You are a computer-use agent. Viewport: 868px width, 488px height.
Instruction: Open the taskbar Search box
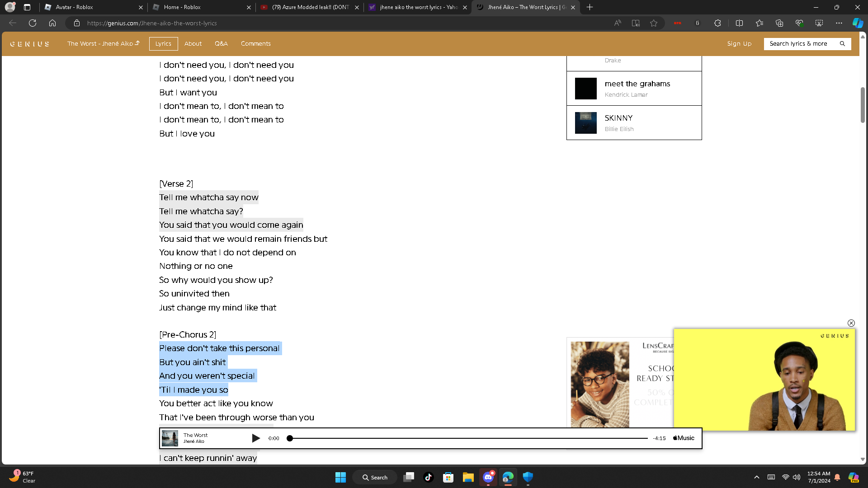pyautogui.click(x=375, y=477)
